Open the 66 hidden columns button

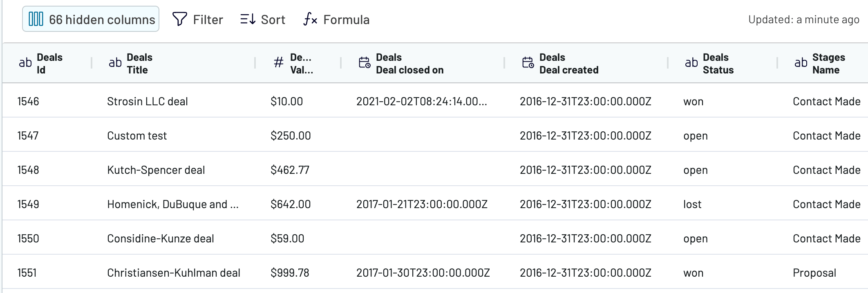click(x=91, y=19)
